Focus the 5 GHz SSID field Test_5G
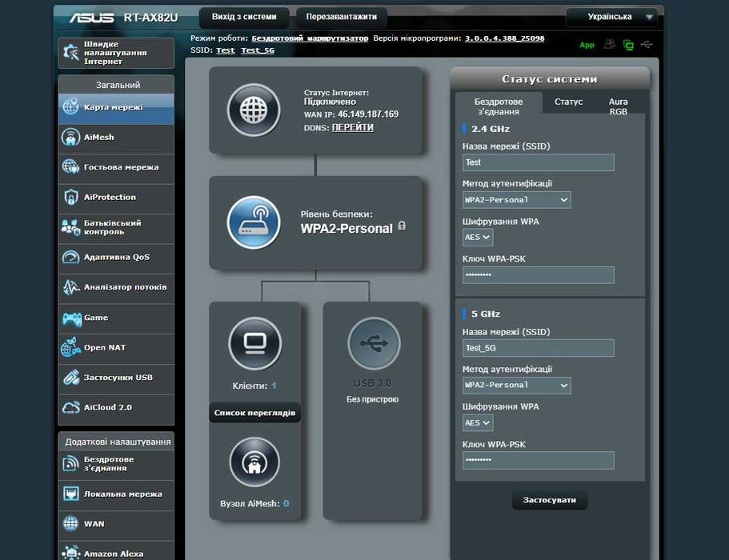The width and height of the screenshot is (729, 560). (538, 348)
